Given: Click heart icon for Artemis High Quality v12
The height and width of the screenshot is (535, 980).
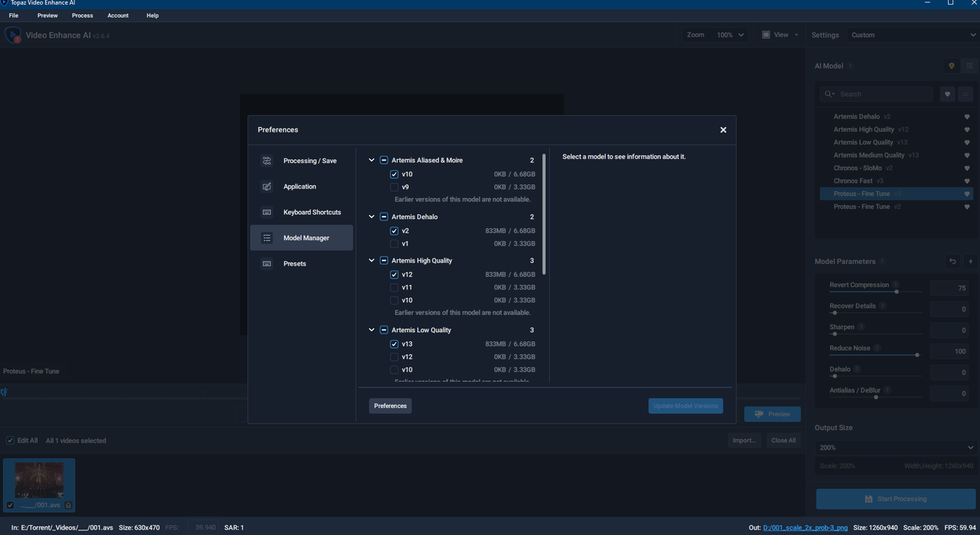Looking at the screenshot, I should [x=967, y=130].
